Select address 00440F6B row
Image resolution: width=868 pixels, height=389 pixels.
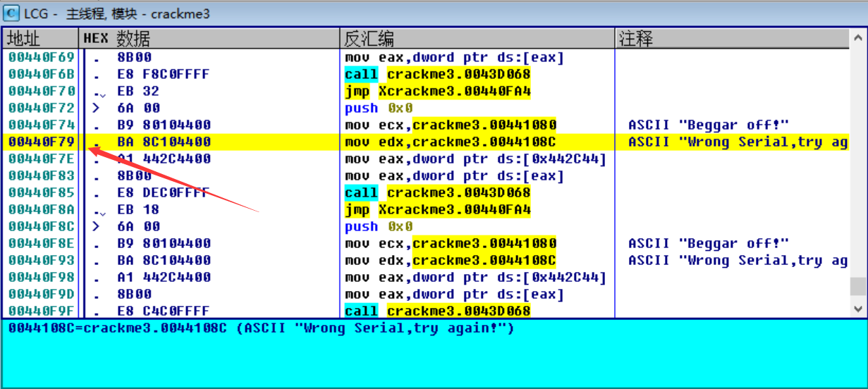41,74
